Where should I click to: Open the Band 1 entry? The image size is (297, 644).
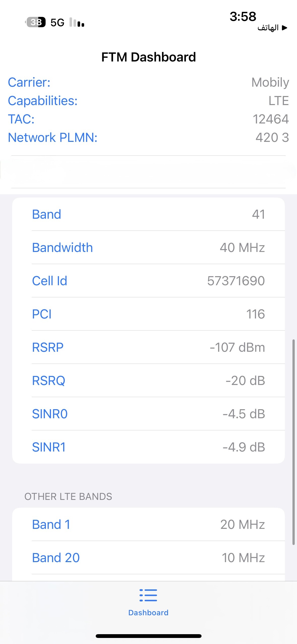[148, 525]
